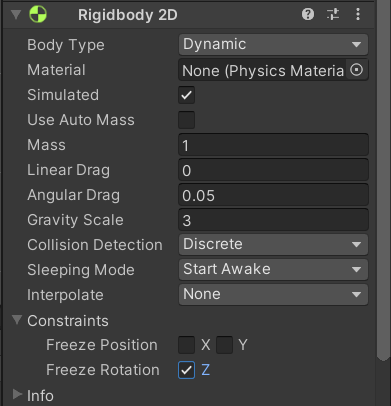The image size is (391, 406).
Task: Enable the Use Auto Mass checkbox
Action: (x=186, y=120)
